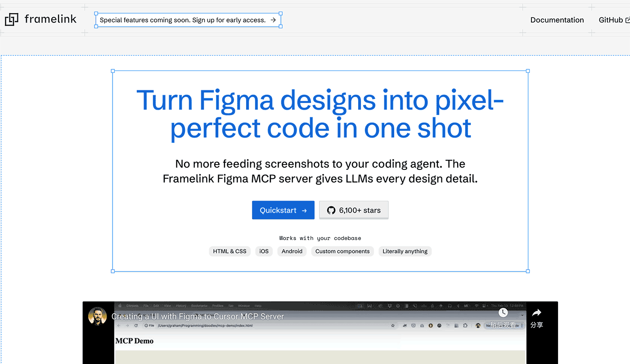The height and width of the screenshot is (364, 630).
Task: Click the "No more feeding screenshots" subtitle text
Action: click(320, 171)
